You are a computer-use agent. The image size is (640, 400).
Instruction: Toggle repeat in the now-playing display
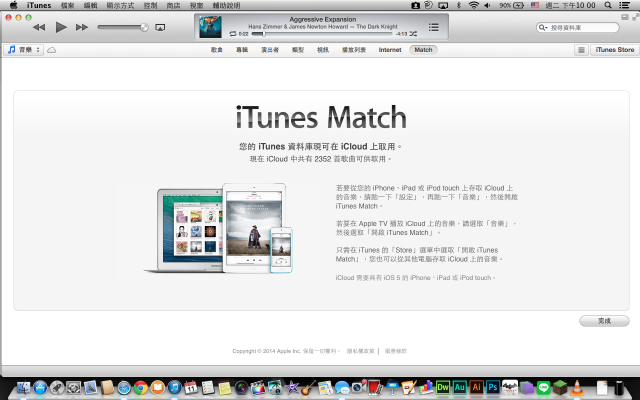click(x=233, y=34)
